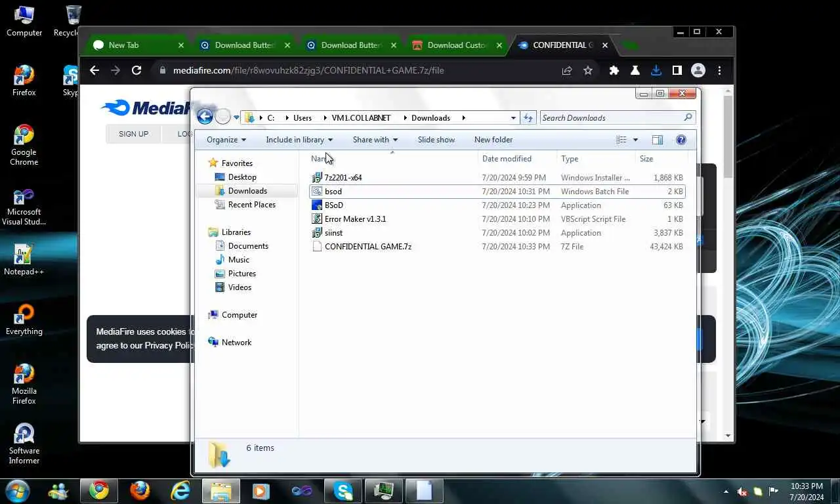Open Chrome downloads icon
This screenshot has width=840, height=504.
pyautogui.click(x=656, y=70)
